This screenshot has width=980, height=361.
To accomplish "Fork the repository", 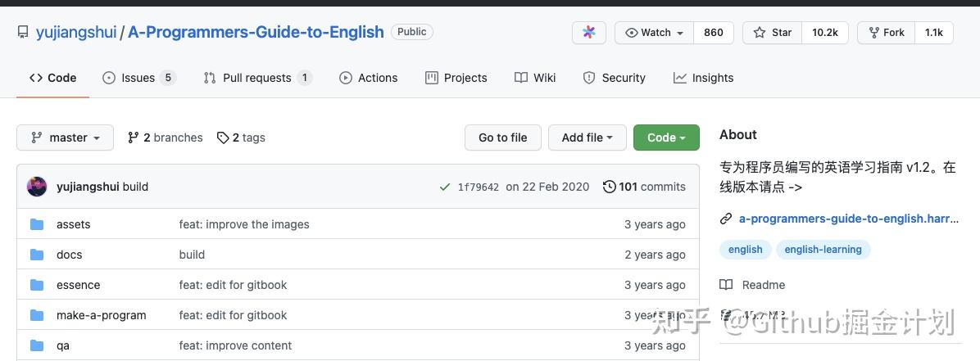I will point(884,33).
